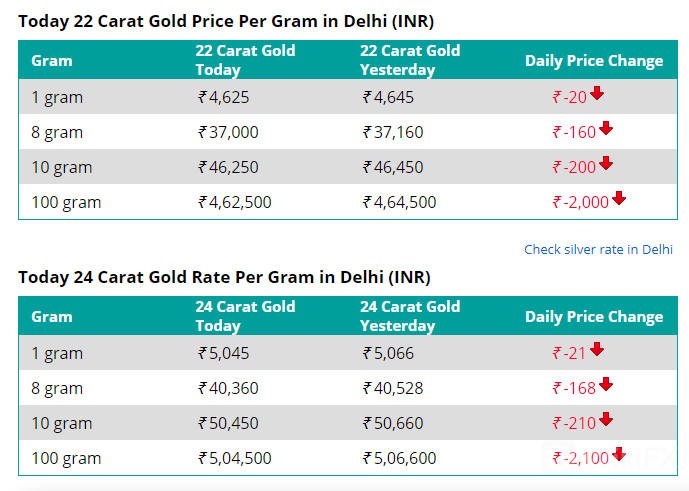Select the 24 carat 100 gram price ₹5,04,500
The image size is (689, 491).
pos(235,458)
